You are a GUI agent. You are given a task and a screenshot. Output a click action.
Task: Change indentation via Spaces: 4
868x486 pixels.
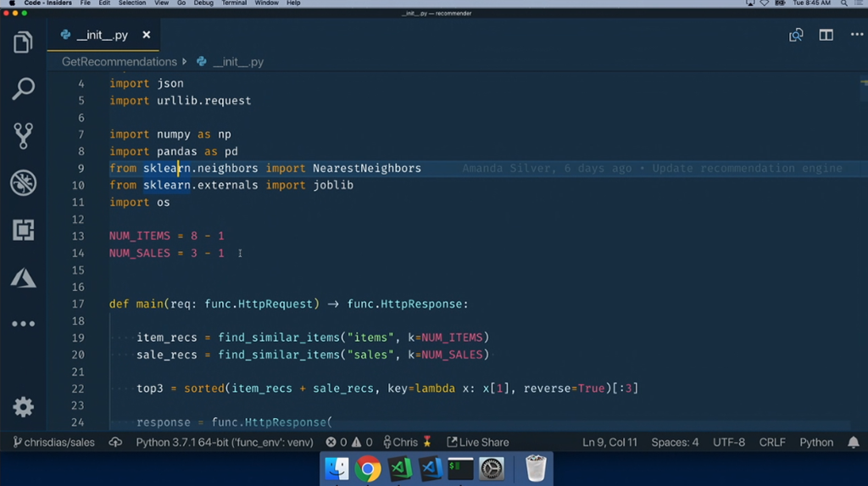coord(675,442)
